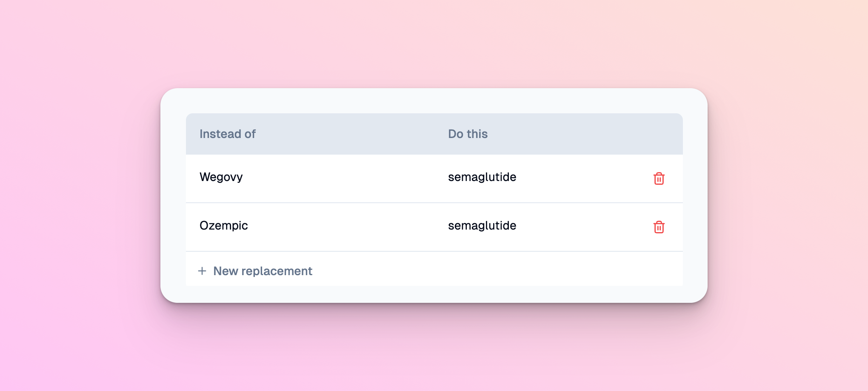This screenshot has width=868, height=391.
Task: Click the Instead of column header
Action: tap(228, 134)
